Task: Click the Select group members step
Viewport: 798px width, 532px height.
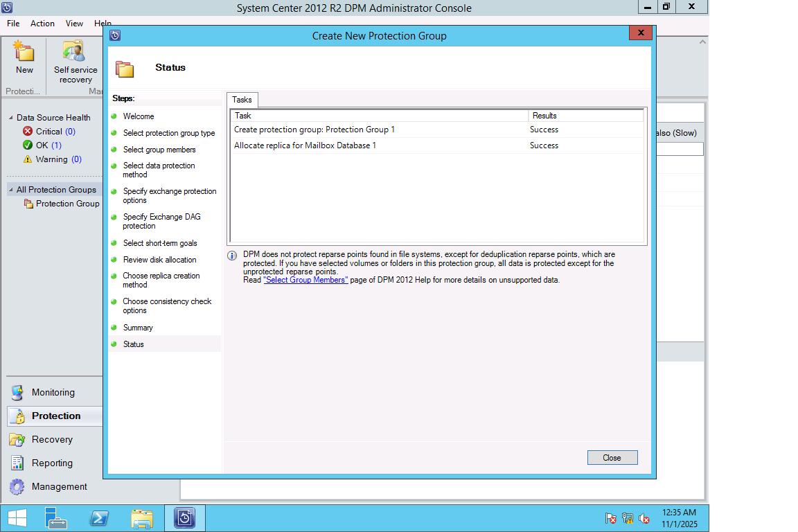Action: coord(159,150)
